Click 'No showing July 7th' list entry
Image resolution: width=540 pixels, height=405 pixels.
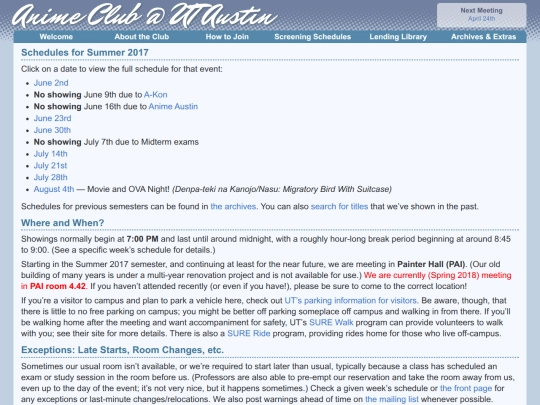click(x=116, y=142)
